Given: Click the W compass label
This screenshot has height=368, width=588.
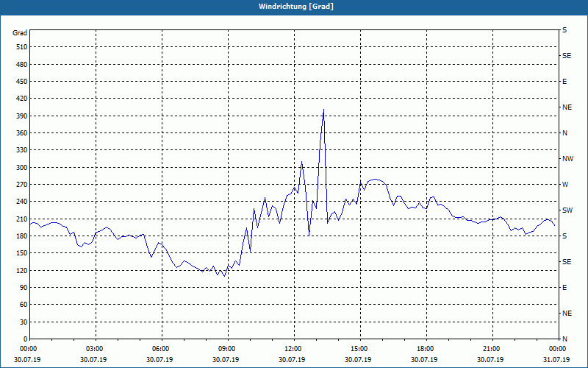Looking at the screenshot, I should (x=565, y=185).
